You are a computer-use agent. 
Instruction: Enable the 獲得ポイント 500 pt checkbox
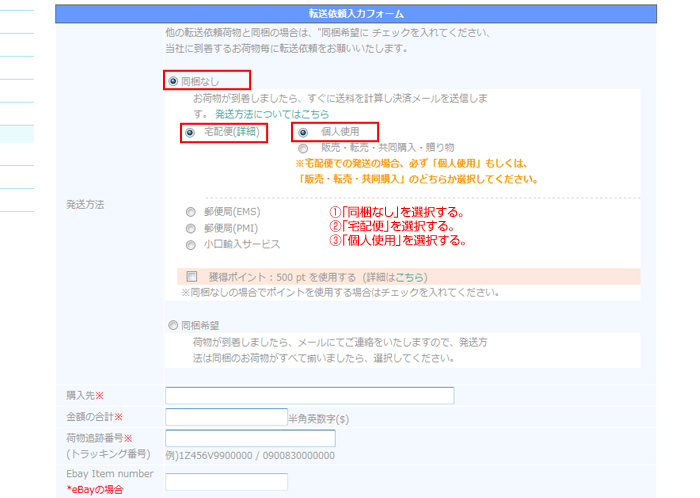(191, 277)
